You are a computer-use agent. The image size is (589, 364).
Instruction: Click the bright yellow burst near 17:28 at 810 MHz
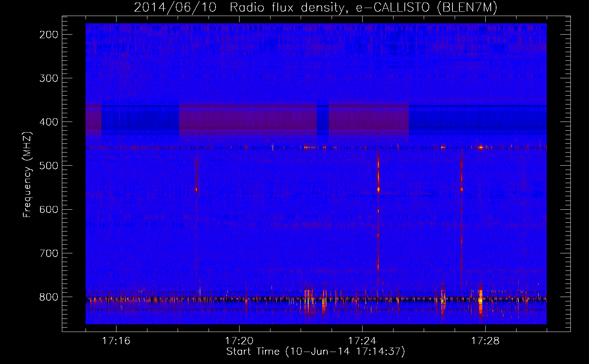click(481, 301)
